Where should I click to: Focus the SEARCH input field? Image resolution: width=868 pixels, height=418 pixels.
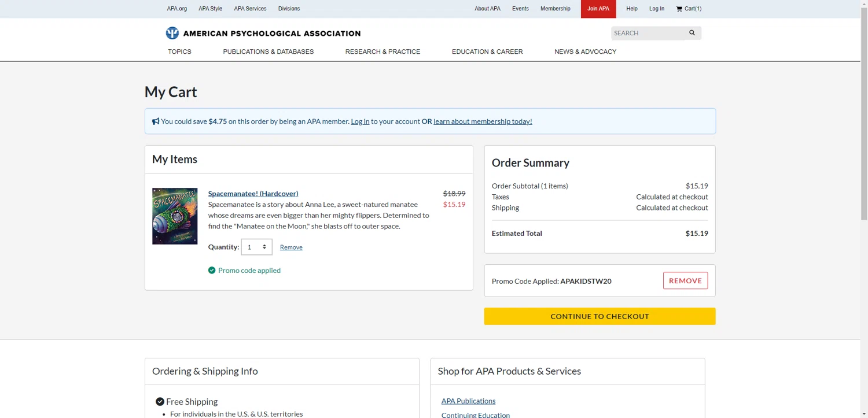coord(648,33)
